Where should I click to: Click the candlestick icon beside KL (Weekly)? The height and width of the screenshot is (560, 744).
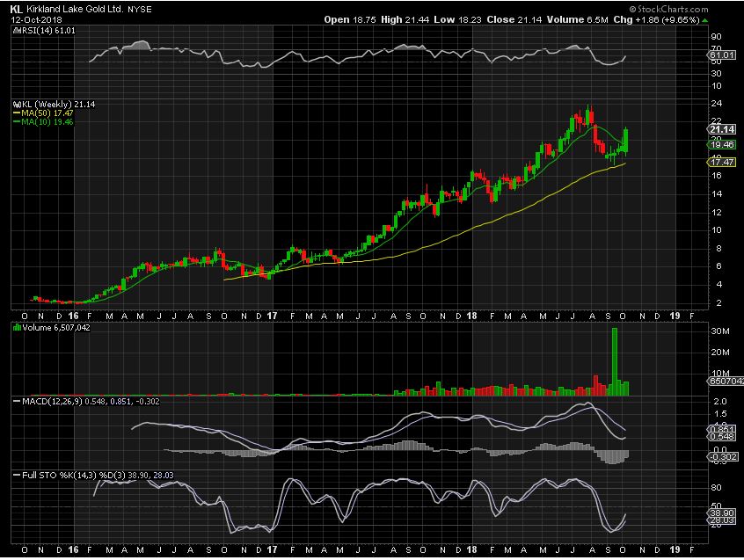(17, 105)
